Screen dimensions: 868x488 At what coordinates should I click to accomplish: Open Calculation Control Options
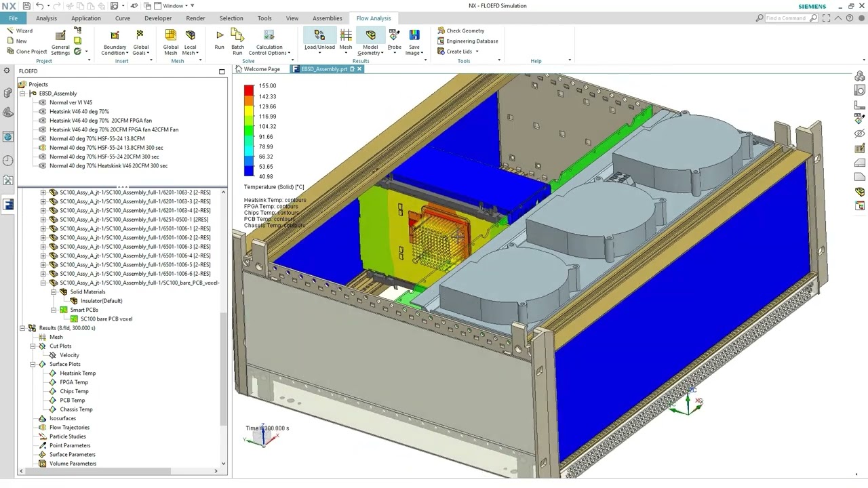[x=269, y=42]
